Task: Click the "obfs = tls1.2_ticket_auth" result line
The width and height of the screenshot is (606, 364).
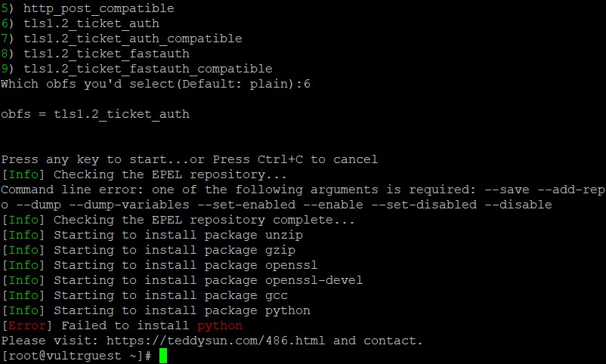Action: coord(95,114)
